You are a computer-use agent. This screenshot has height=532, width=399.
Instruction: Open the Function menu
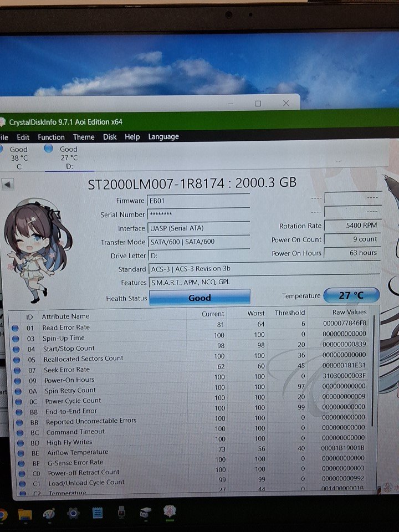(x=51, y=137)
